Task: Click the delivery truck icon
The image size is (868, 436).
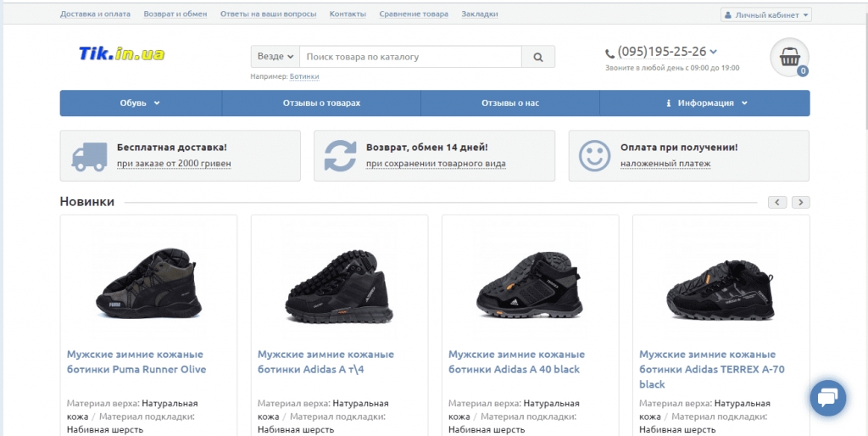Action: [x=89, y=156]
